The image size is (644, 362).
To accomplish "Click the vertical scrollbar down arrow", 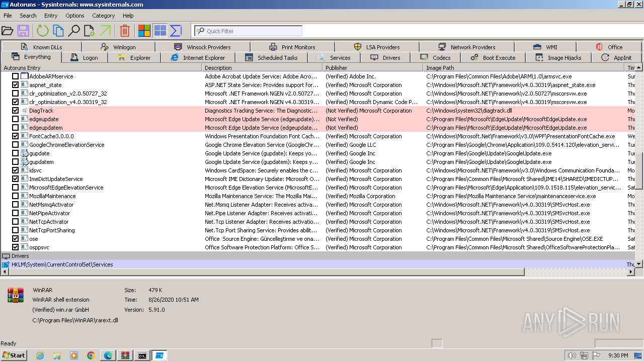I will [x=639, y=264].
